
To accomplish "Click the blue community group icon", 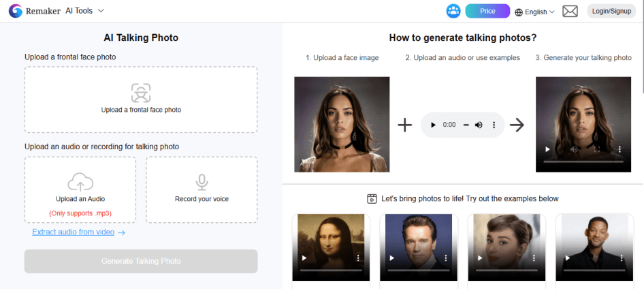I will (x=453, y=11).
